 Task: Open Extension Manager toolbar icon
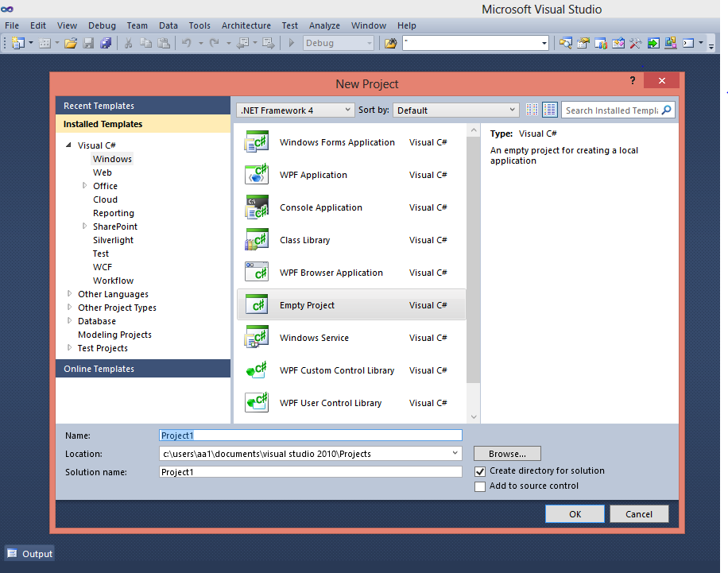(x=671, y=43)
